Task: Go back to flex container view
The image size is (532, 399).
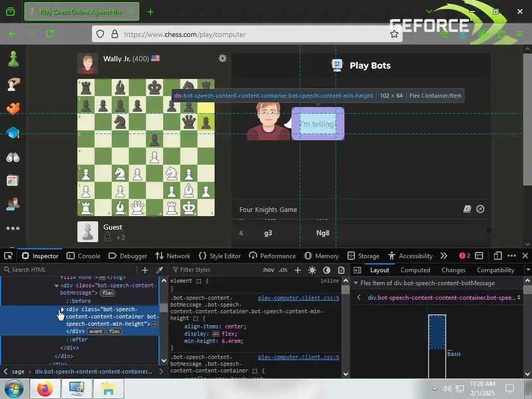Action: (x=359, y=298)
